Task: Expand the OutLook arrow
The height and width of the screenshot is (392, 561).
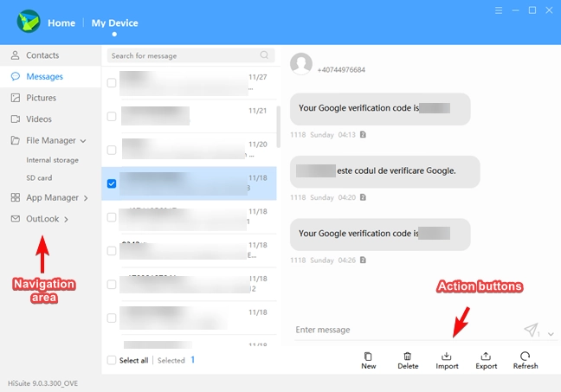Action: click(x=66, y=219)
